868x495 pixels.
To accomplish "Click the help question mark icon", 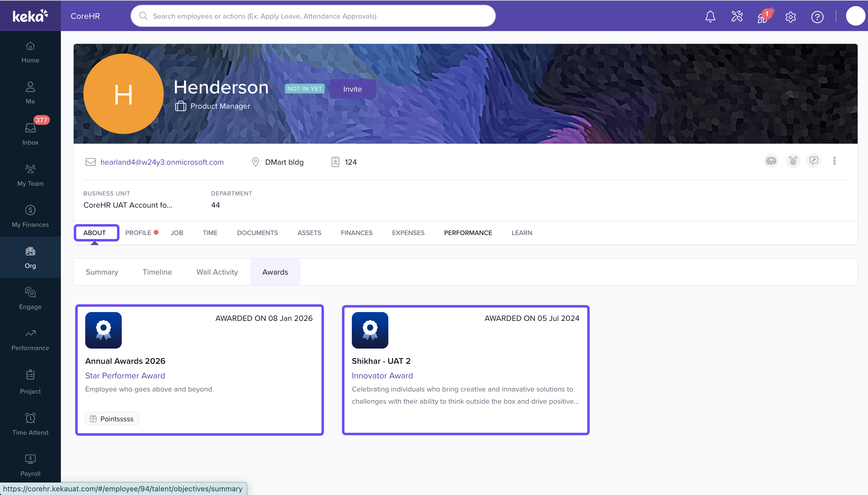I will coord(817,17).
